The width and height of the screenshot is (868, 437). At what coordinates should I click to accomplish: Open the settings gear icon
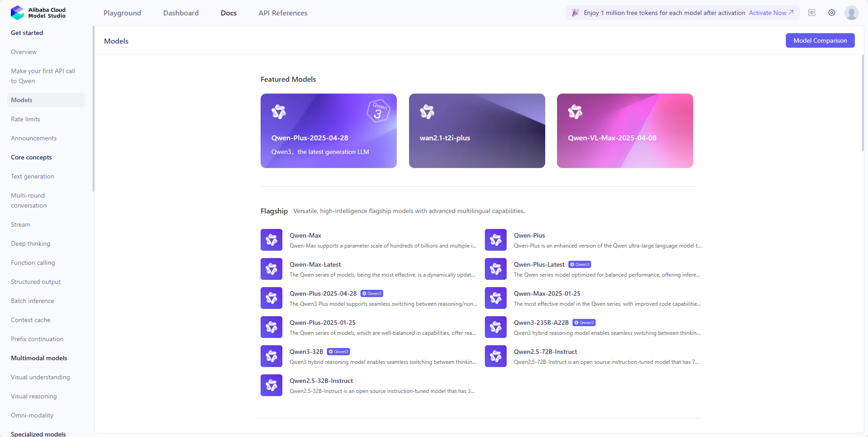pyautogui.click(x=832, y=13)
